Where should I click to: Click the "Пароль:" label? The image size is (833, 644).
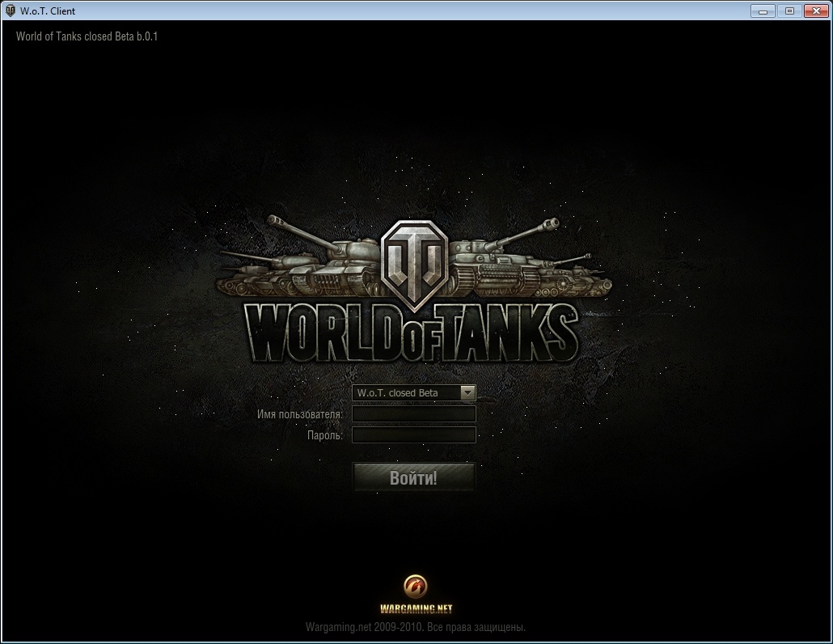(324, 435)
